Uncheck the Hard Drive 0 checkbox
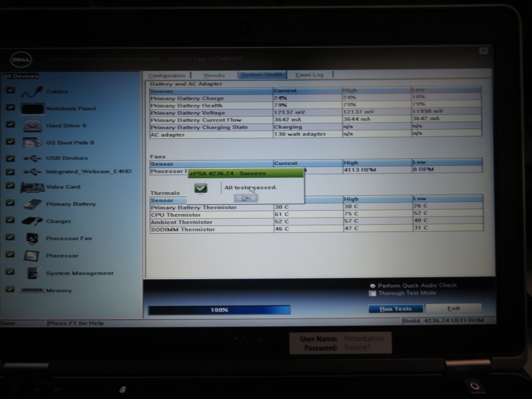This screenshot has width=532, height=399. click(x=10, y=125)
